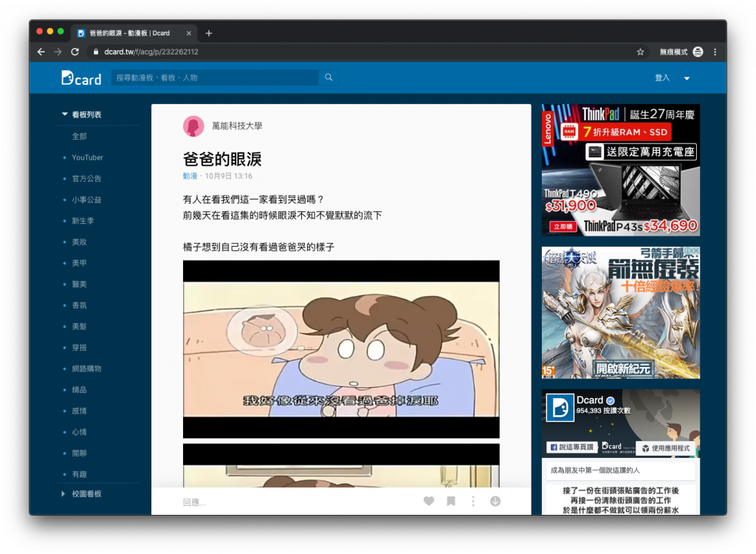
Task: Go forward with the browser forward arrow
Action: pyautogui.click(x=58, y=52)
